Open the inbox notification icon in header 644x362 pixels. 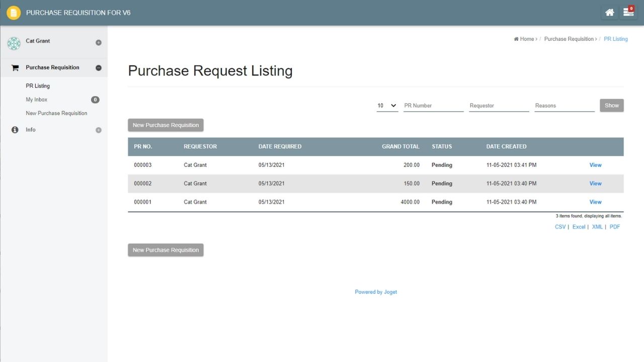click(628, 13)
